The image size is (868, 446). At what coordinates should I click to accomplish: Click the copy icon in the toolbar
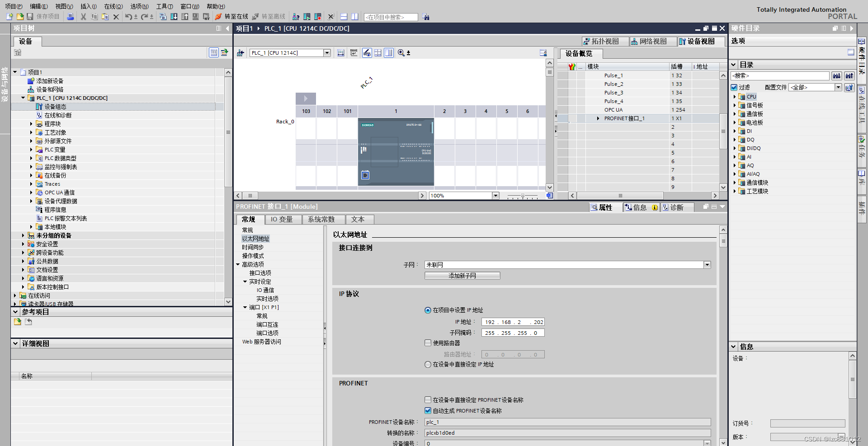(94, 17)
